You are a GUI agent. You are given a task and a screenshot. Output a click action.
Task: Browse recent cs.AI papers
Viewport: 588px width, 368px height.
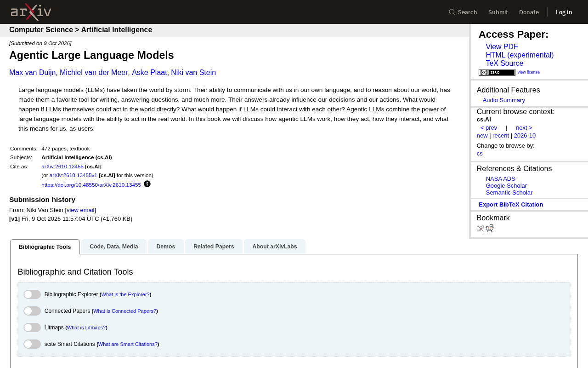(x=501, y=136)
